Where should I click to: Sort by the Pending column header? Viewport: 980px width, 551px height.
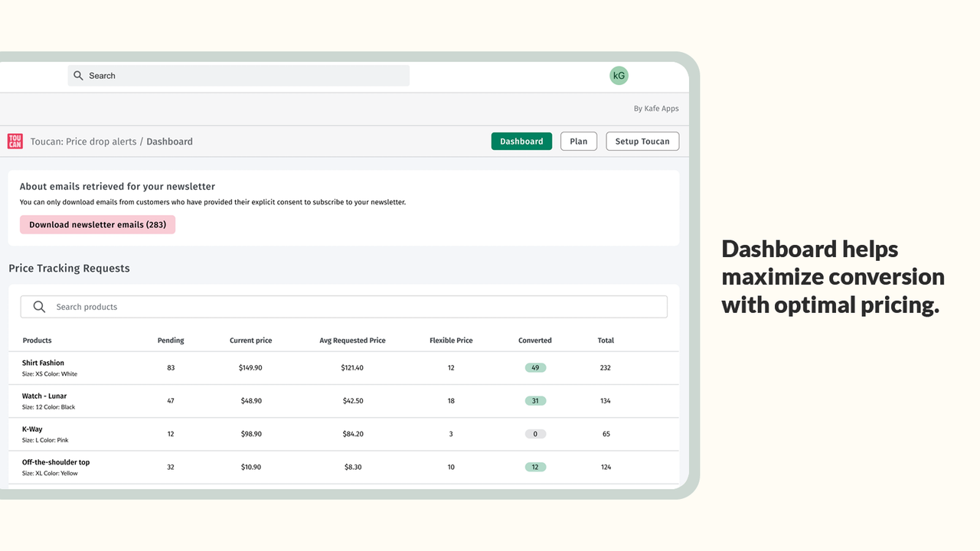click(x=171, y=341)
